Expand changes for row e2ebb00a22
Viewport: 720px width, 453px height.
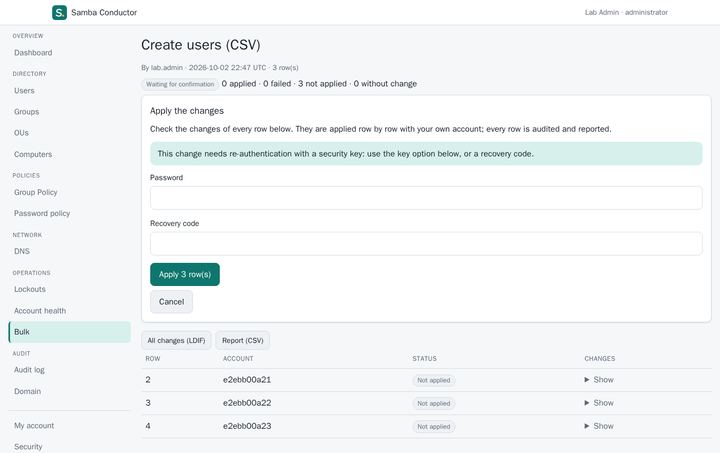pyautogui.click(x=599, y=403)
